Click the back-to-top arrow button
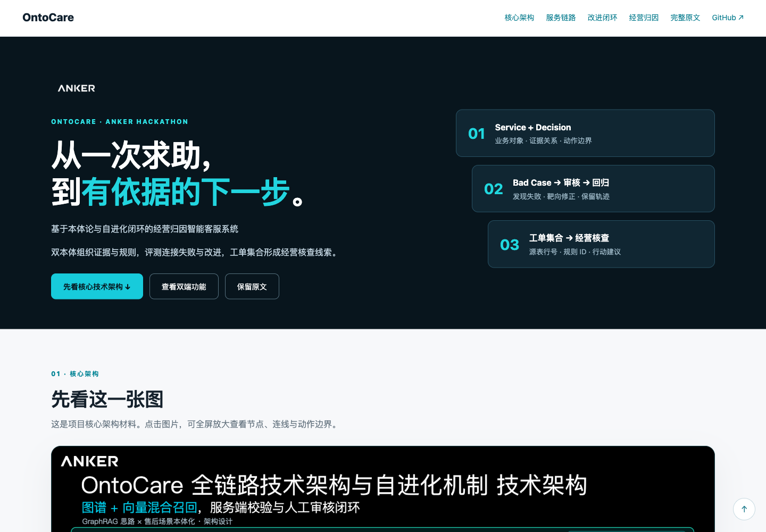 click(744, 509)
